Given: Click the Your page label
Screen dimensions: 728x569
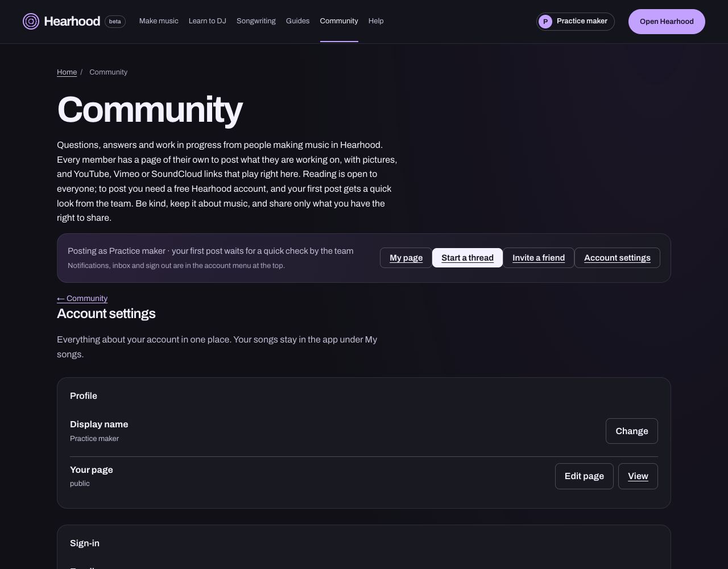Looking at the screenshot, I should [92, 470].
